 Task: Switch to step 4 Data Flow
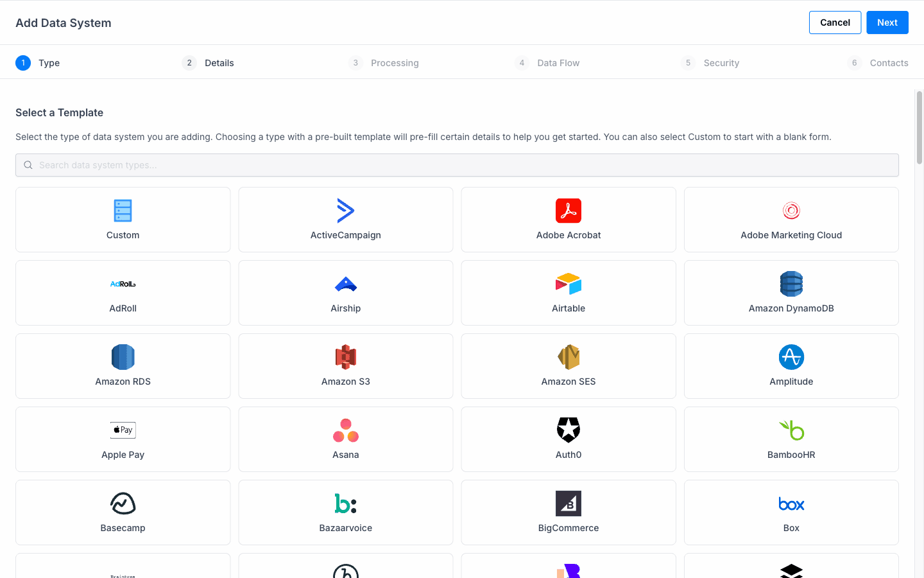coord(547,63)
